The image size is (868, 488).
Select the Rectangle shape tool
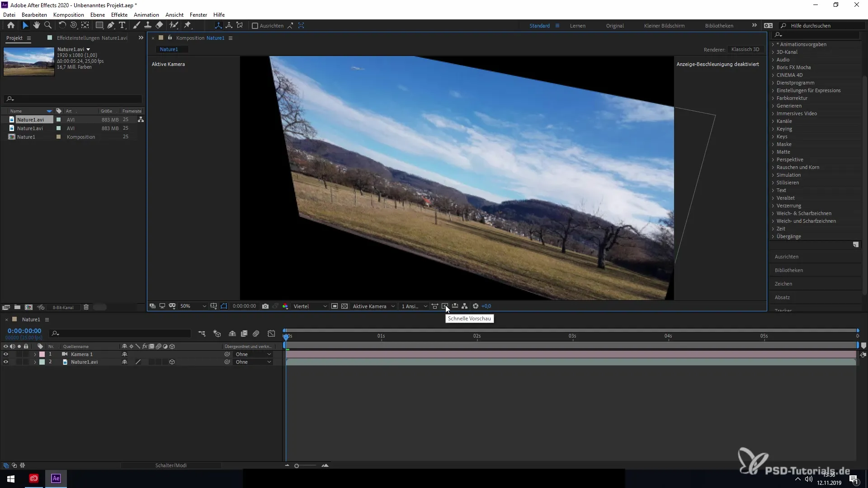(x=99, y=25)
